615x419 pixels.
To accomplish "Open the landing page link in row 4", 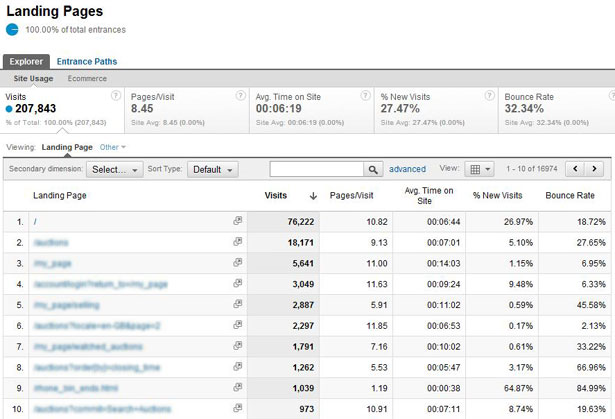I will point(101,284).
